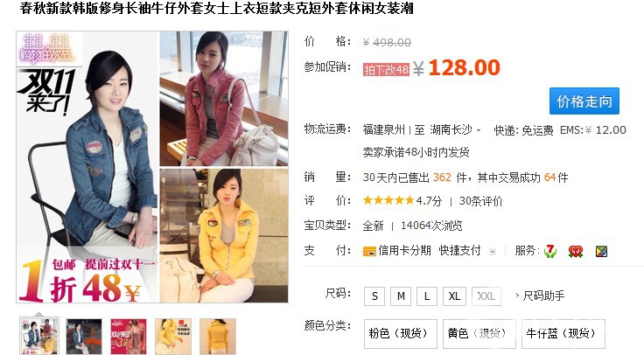This screenshot has width=644, height=355.
Task: Expand the payment methods dropdown arrow
Action: [493, 252]
